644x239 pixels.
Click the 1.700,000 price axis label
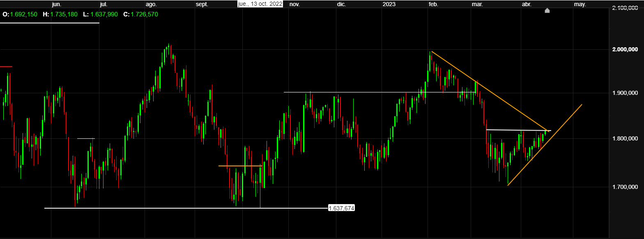(x=625, y=187)
